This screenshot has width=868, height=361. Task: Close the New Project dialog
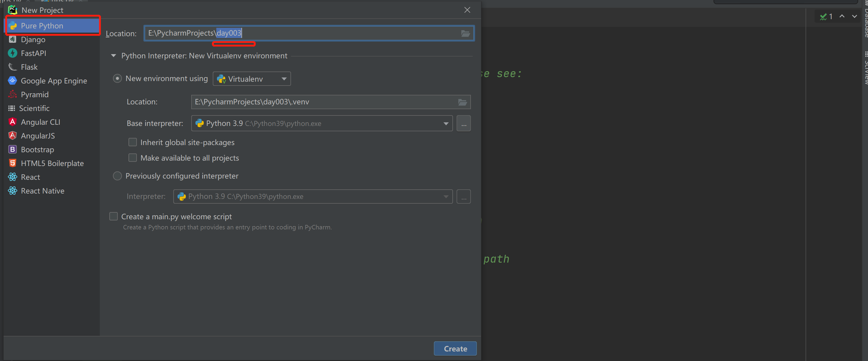467,10
